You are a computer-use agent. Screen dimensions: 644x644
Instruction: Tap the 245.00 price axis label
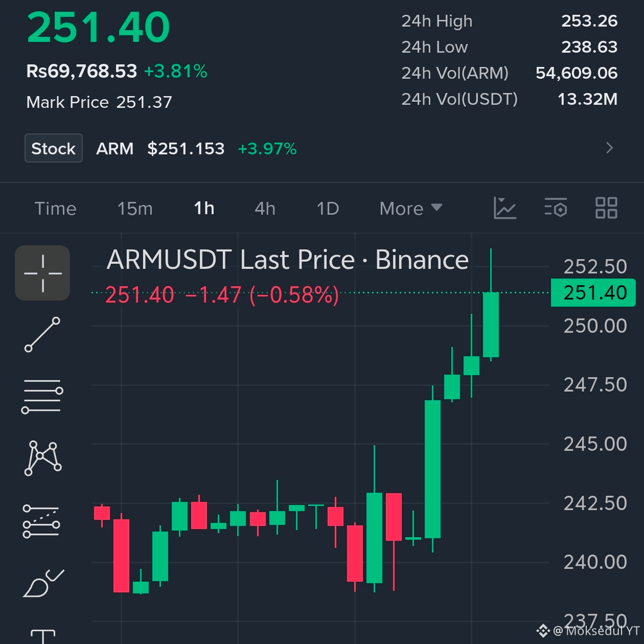(595, 444)
